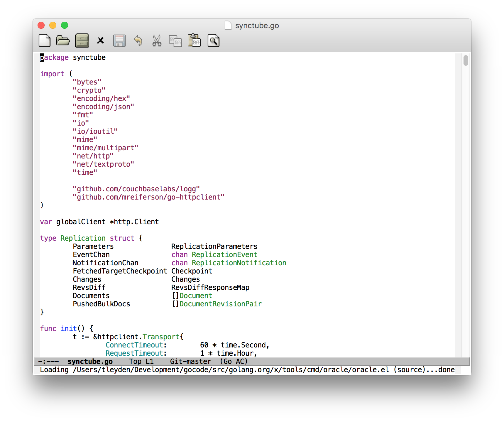
Task: Click the RequestTimeout field
Action: click(x=134, y=353)
